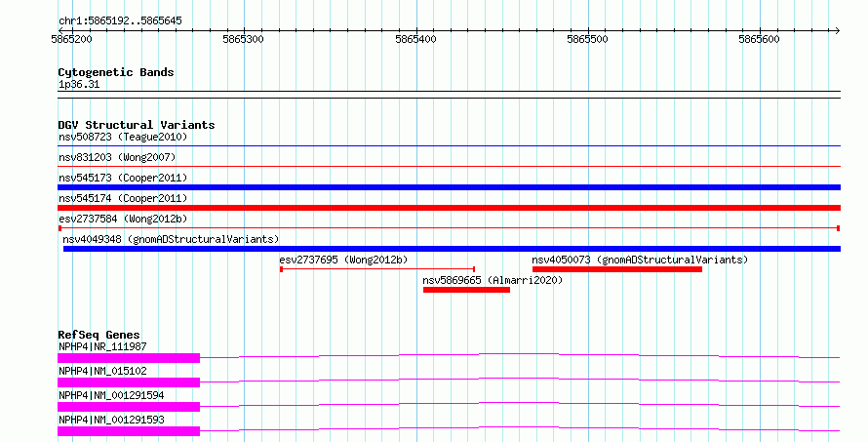Open variant esv2737584 (Wong2012b) label
The width and height of the screenshot is (868, 442).
[x=123, y=219]
